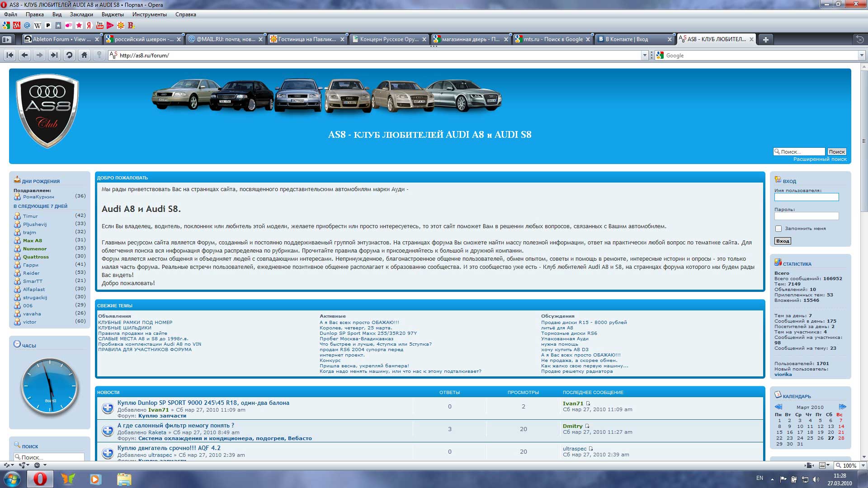The image size is (868, 488).
Task: Open a new tab with plus button
Action: click(765, 39)
